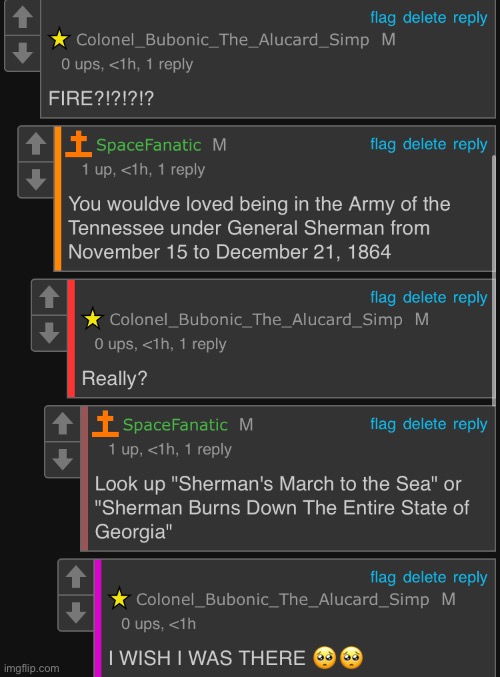Downvote SpaceFanatic's Army of the Tennessee comment

pyautogui.click(x=36, y=180)
